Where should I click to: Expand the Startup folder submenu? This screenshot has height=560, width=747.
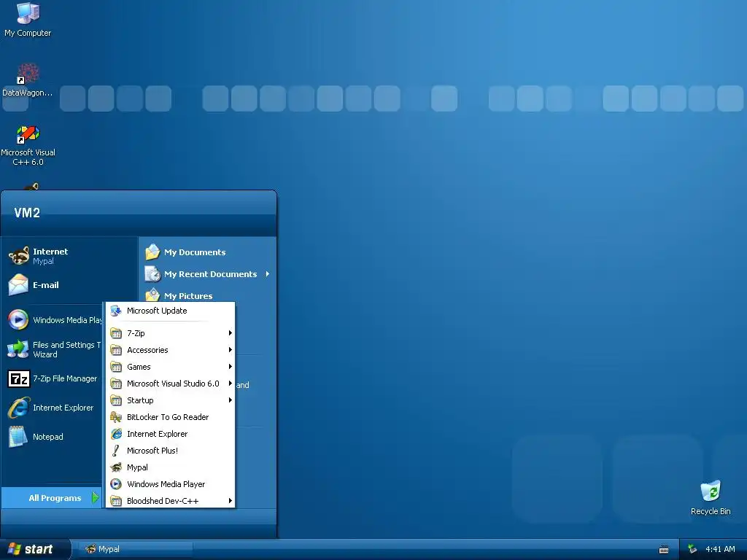tap(171, 400)
